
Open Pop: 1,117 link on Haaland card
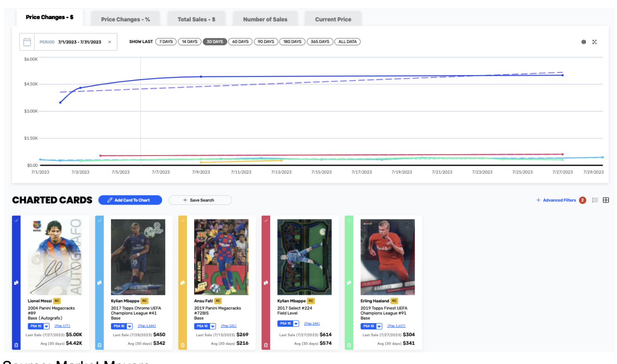click(396, 326)
